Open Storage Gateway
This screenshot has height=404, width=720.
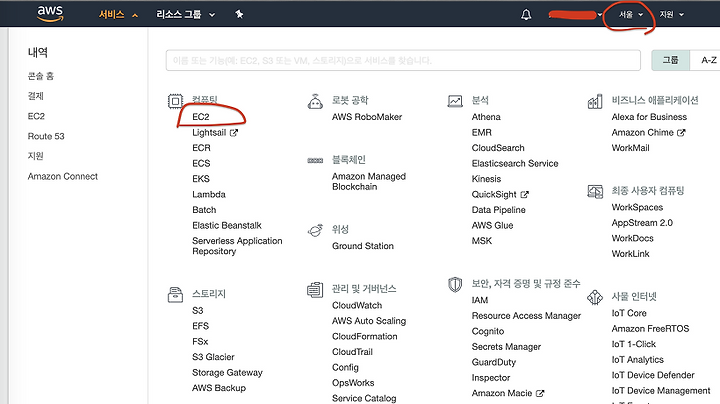[227, 373]
